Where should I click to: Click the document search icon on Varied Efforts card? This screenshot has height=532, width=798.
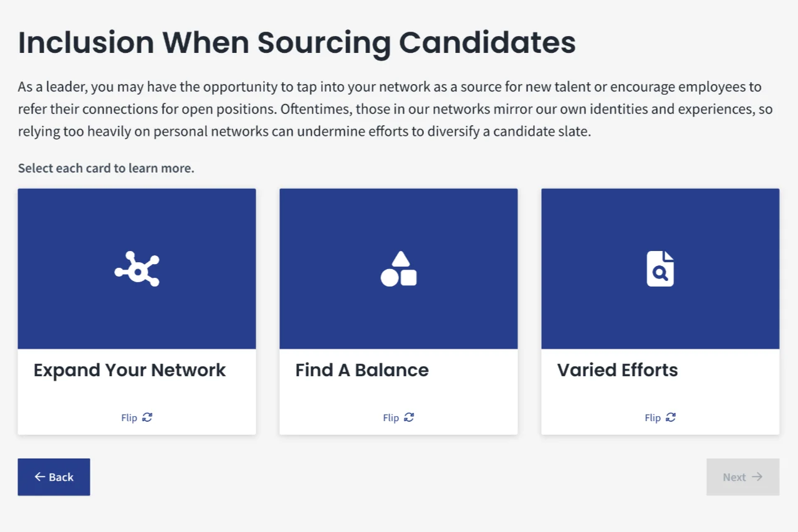point(660,268)
